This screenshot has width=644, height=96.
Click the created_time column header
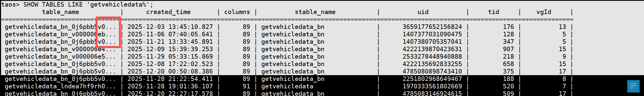[x=168, y=12]
